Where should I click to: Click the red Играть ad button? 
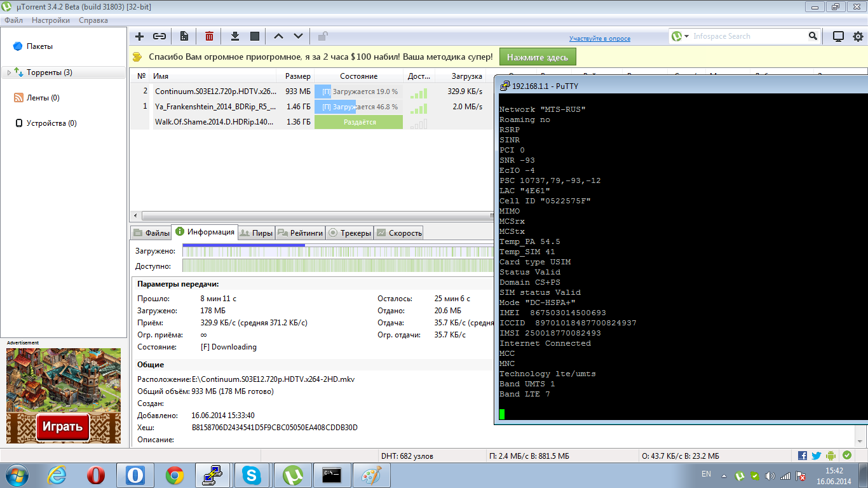pos(63,426)
